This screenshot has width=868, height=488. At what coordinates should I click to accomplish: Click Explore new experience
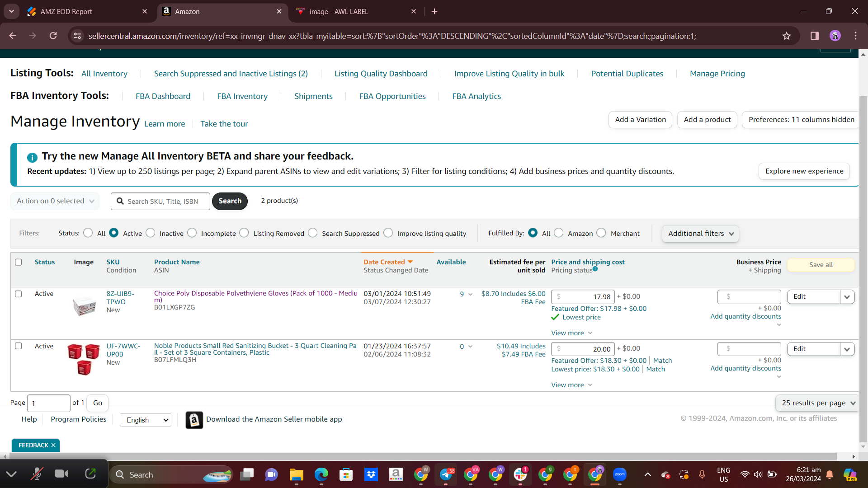(x=804, y=171)
